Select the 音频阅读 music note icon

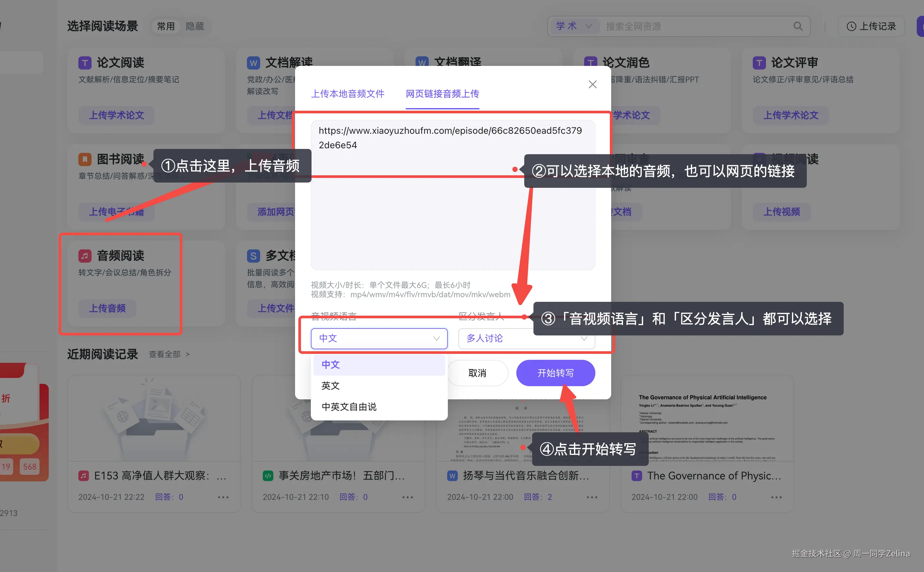tap(85, 255)
